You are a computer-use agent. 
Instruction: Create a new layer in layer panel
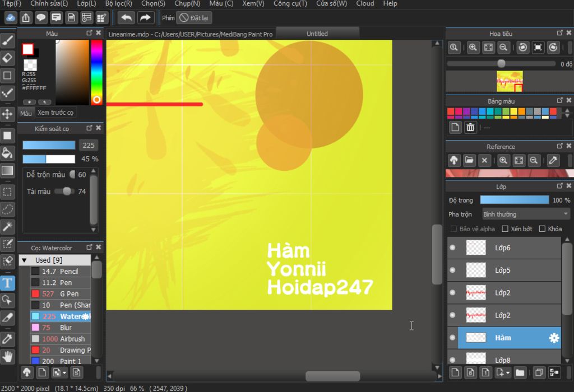click(x=455, y=372)
